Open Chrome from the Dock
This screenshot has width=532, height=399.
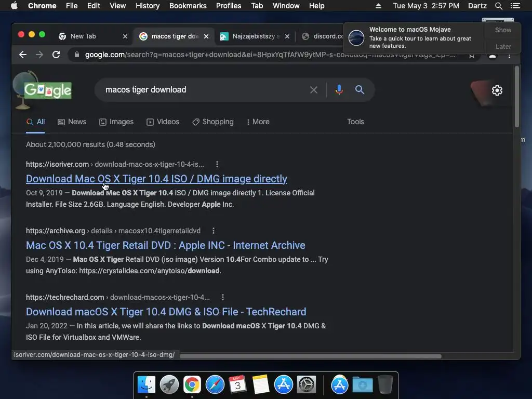(192, 385)
